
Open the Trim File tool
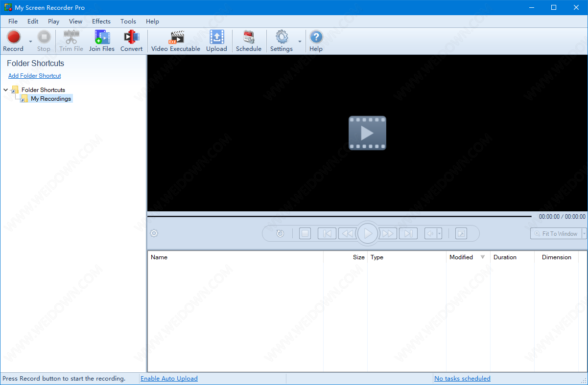pyautogui.click(x=71, y=41)
